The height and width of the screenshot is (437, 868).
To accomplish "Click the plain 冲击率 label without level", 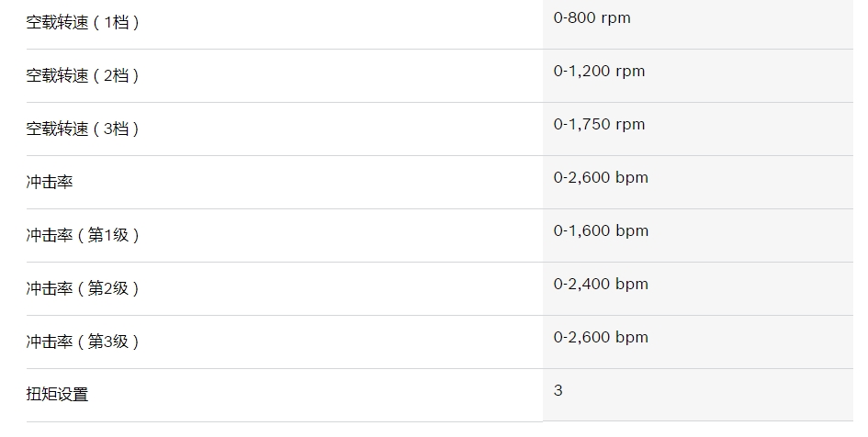I will (50, 183).
